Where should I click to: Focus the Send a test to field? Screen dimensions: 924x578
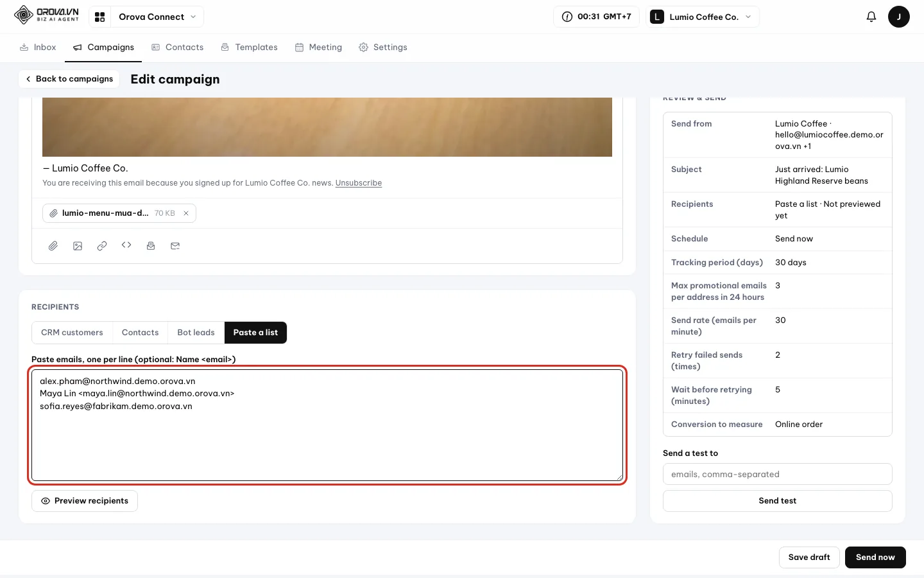[x=777, y=475]
